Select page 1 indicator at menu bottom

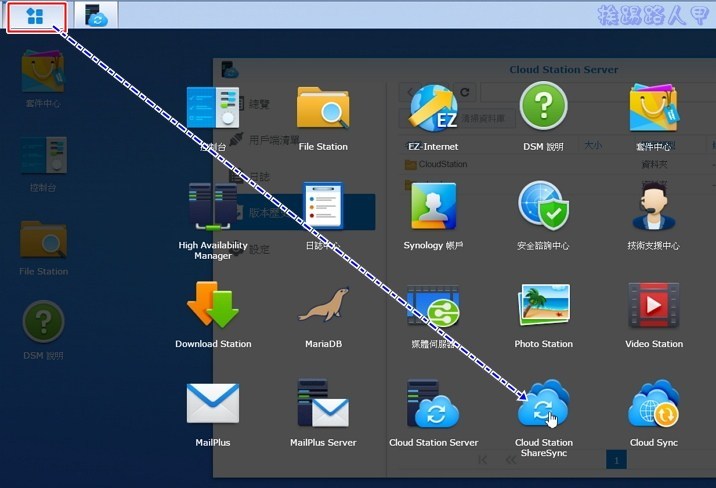point(616,459)
